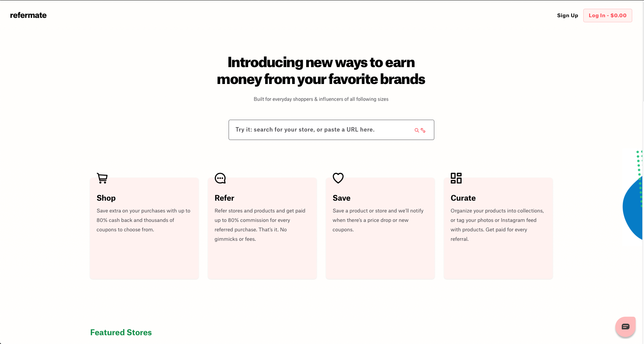Choose the Curate card heading
Image resolution: width=644 pixels, height=344 pixels.
463,198
